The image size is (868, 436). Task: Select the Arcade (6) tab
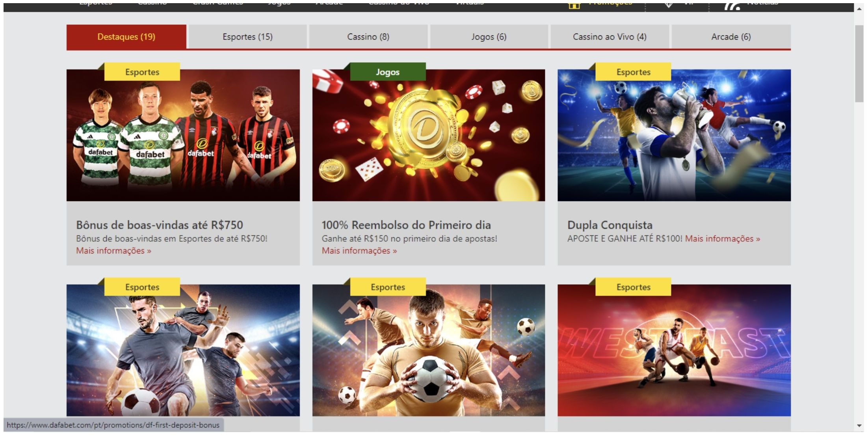(x=731, y=37)
